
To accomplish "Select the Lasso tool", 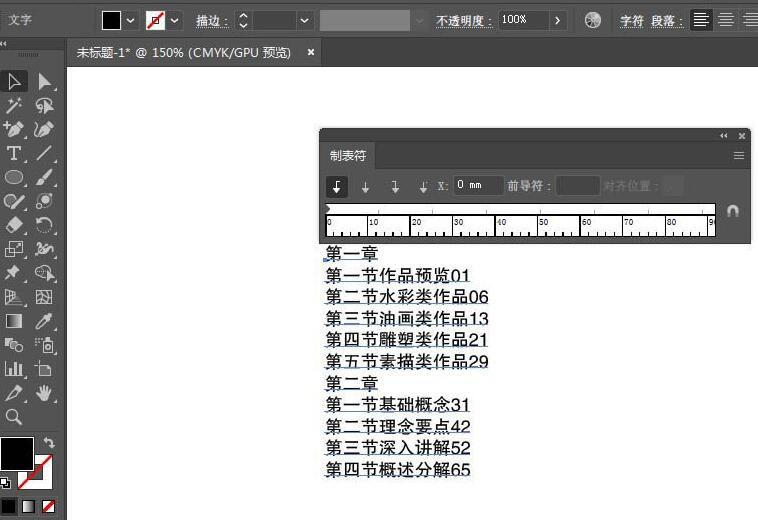I will pyautogui.click(x=44, y=105).
